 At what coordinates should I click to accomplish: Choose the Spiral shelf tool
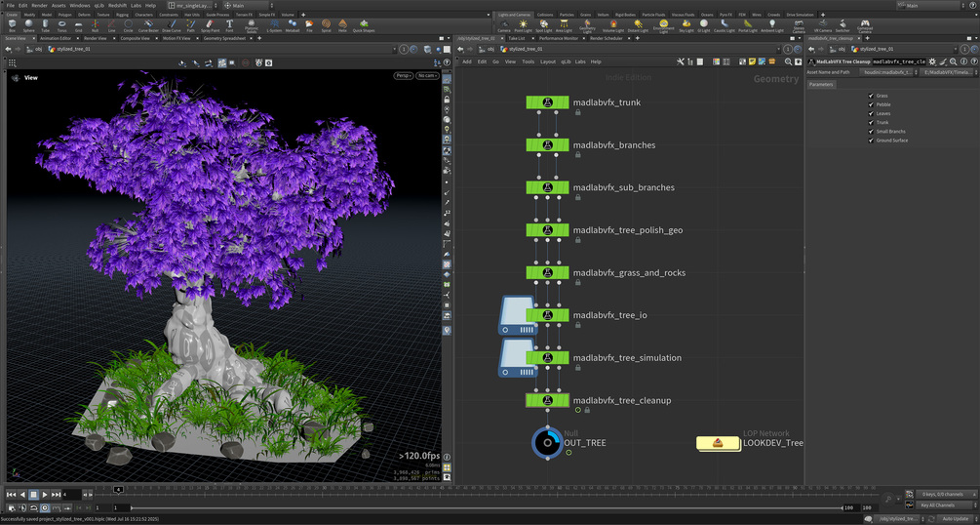pos(326,25)
